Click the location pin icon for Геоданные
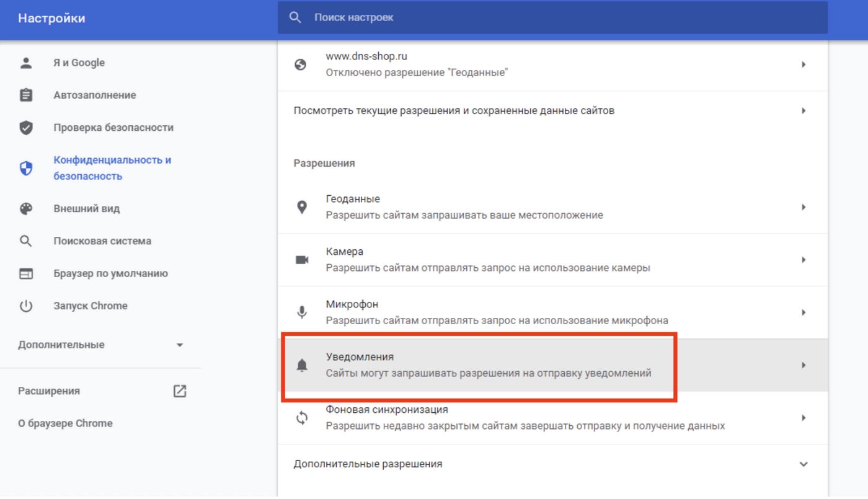Viewport: 868px width, 499px height. [302, 207]
